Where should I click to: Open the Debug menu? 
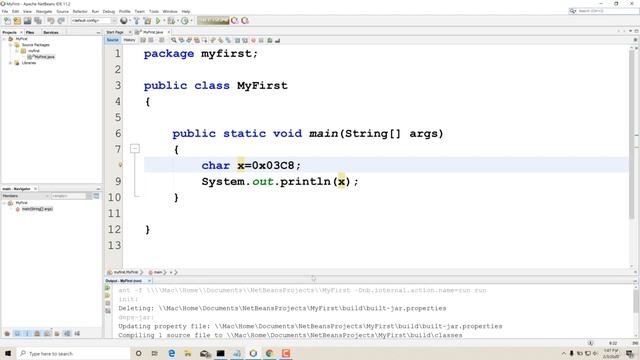109,11
